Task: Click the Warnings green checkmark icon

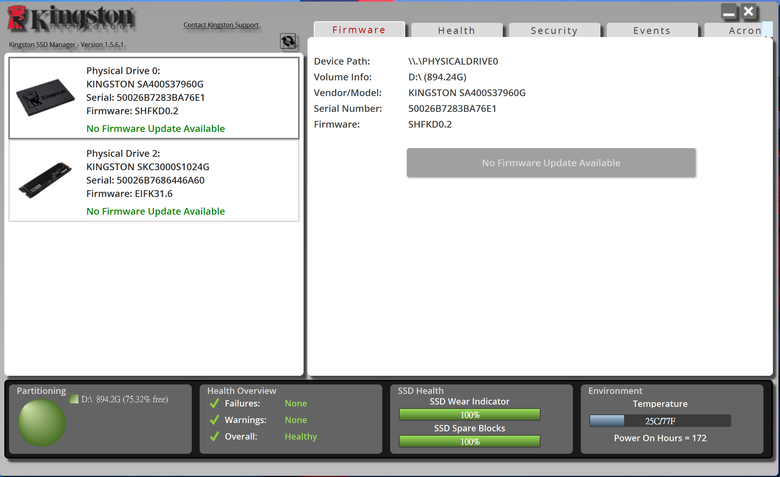Action: [x=214, y=420]
